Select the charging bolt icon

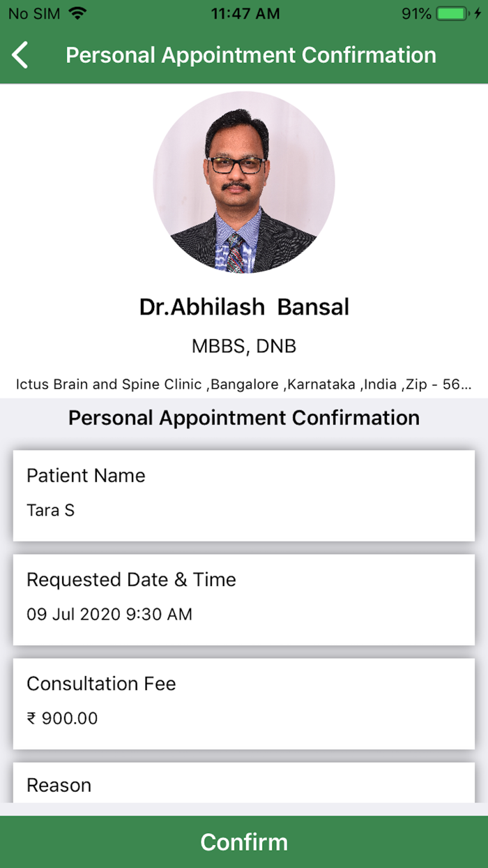click(x=478, y=12)
